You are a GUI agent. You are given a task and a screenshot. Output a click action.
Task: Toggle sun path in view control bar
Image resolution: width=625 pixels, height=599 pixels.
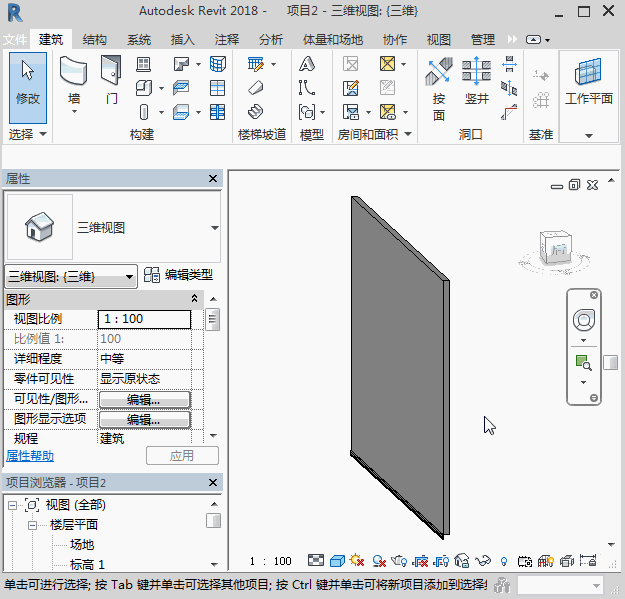click(357, 561)
